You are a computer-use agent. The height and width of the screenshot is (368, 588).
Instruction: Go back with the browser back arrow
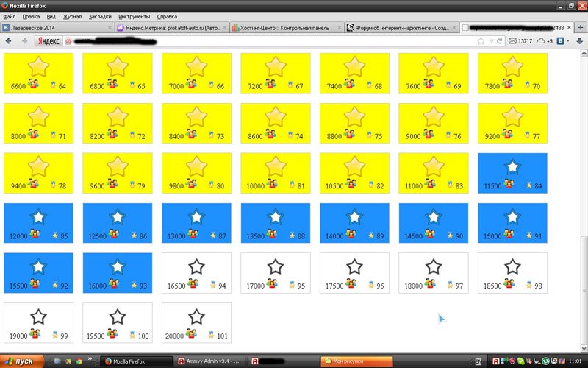(x=8, y=41)
